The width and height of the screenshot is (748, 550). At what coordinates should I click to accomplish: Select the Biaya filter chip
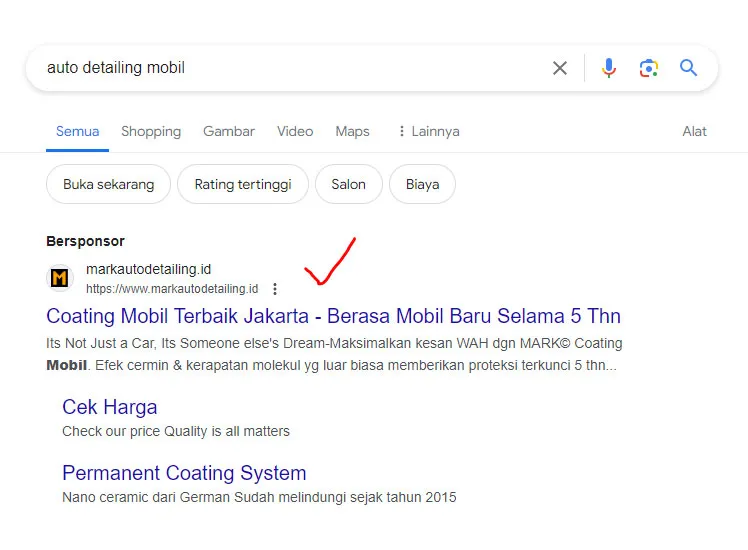click(x=422, y=184)
